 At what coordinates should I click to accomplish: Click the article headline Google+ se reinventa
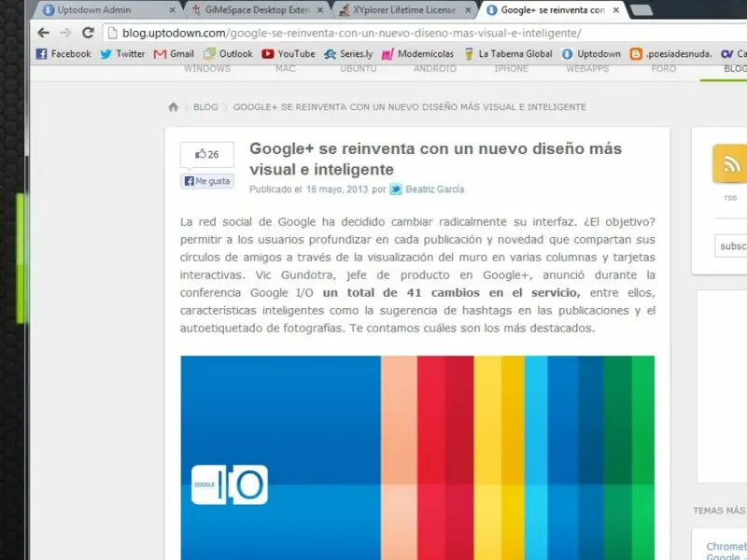(435, 159)
